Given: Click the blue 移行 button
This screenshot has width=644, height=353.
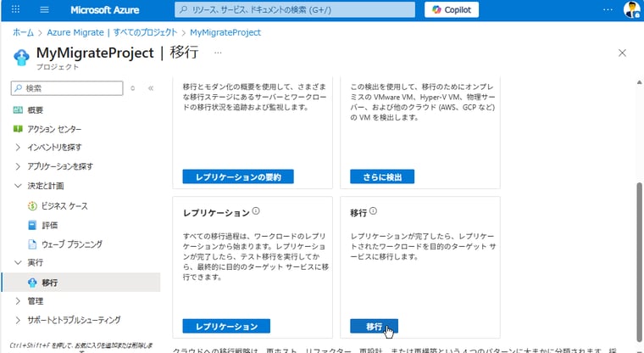Looking at the screenshot, I should [x=374, y=326].
